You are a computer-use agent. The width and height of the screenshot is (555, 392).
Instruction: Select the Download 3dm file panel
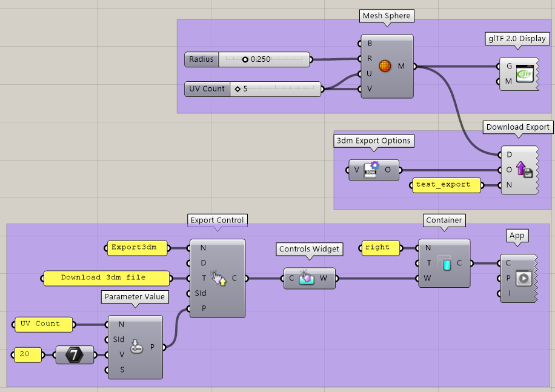pyautogui.click(x=107, y=278)
